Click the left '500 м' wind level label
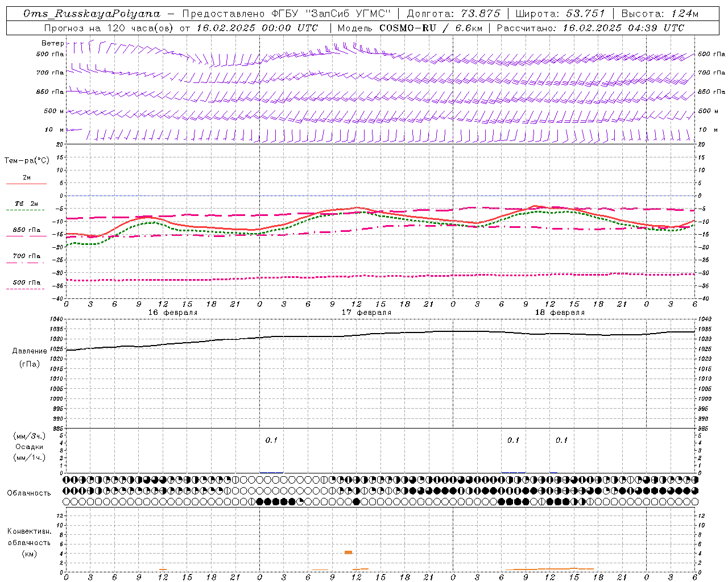The width and height of the screenshot is (728, 582). 54,111
